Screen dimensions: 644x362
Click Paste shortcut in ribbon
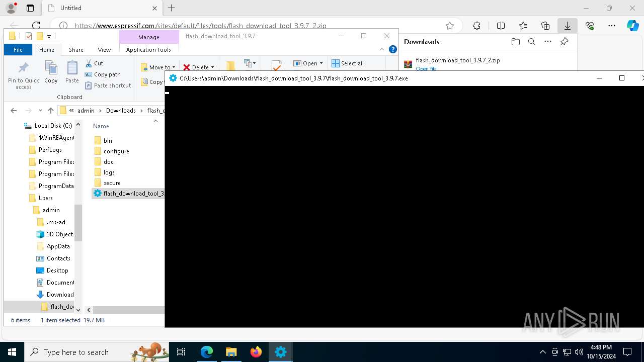click(108, 85)
